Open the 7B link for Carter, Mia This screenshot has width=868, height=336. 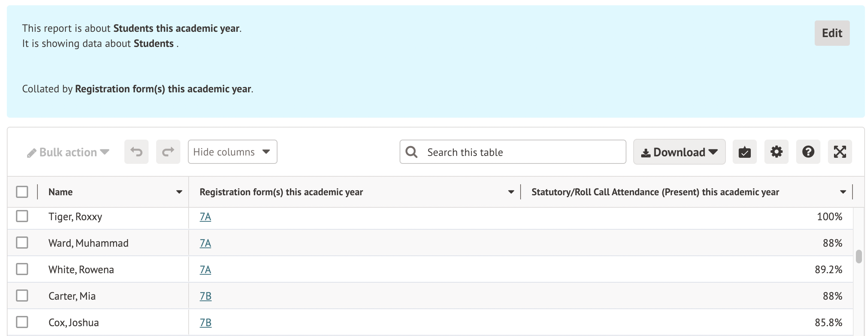click(x=205, y=296)
